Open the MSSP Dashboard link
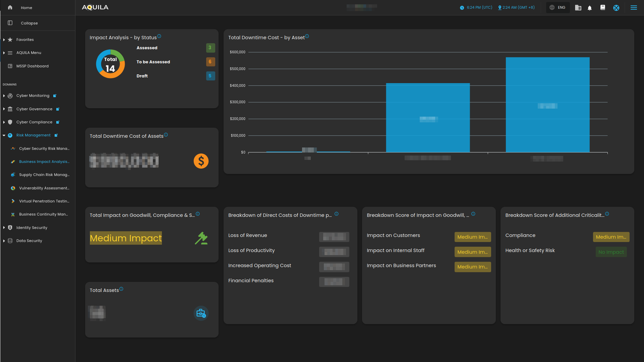 tap(32, 66)
